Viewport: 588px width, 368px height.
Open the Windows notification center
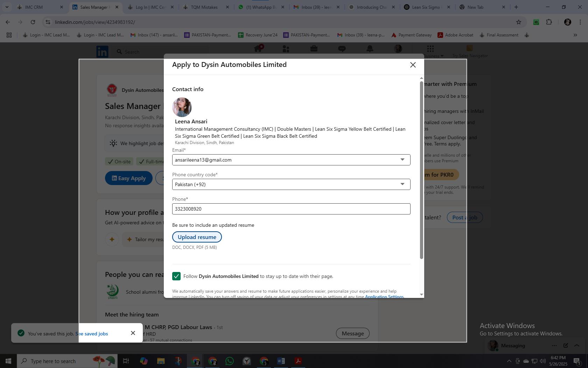coord(577,361)
